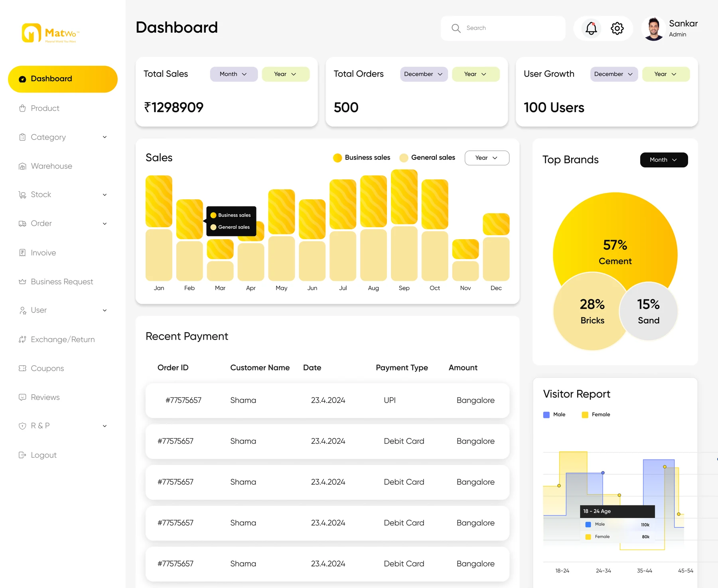The height and width of the screenshot is (588, 718).
Task: Click the Product bag icon in sidebar
Action: click(22, 108)
